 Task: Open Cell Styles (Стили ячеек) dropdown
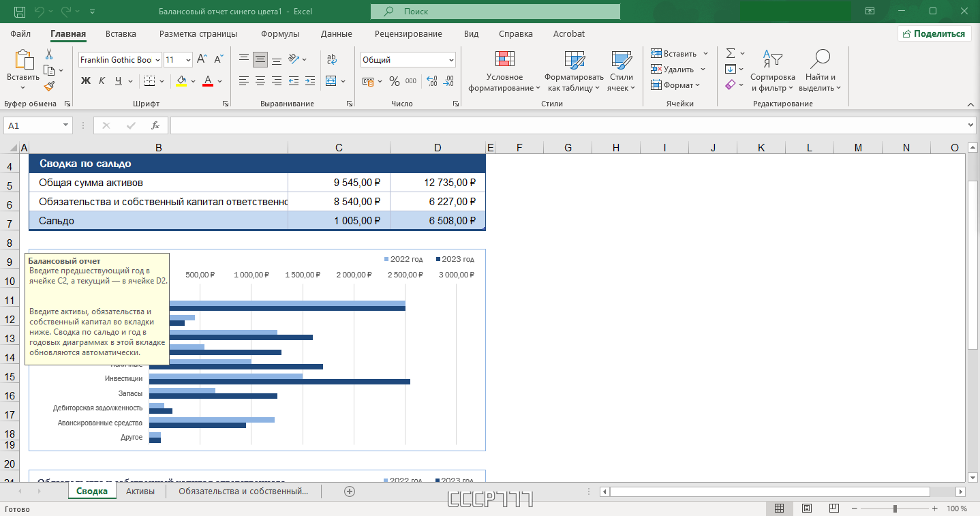pyautogui.click(x=622, y=71)
